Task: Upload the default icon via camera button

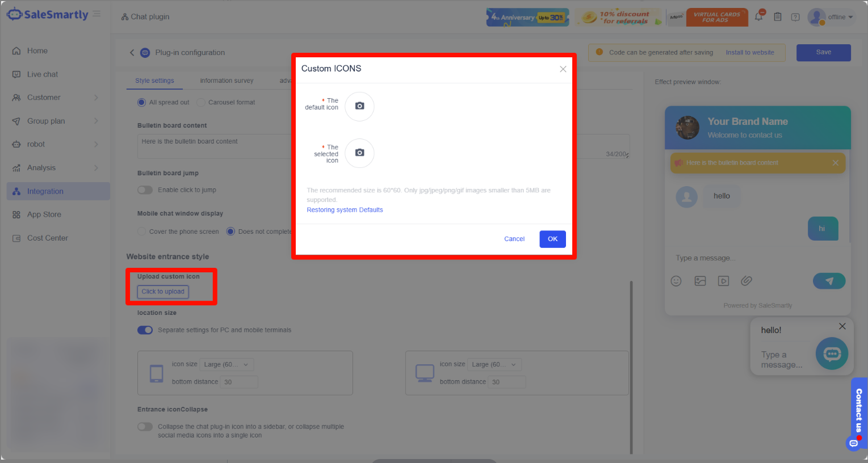Action: 359,106
